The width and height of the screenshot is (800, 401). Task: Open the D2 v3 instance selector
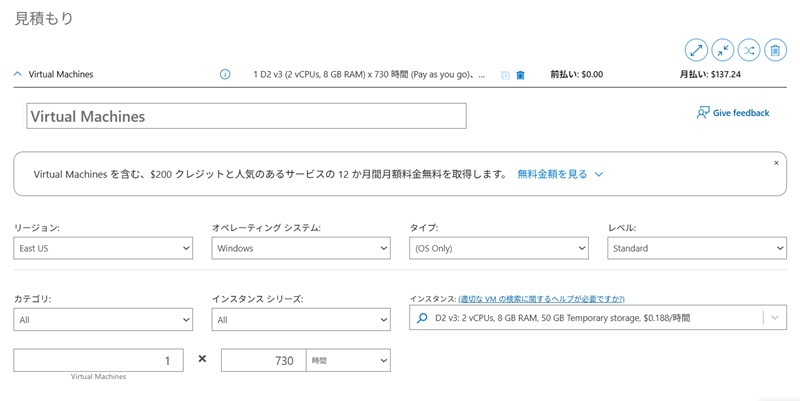pyautogui.click(x=598, y=318)
